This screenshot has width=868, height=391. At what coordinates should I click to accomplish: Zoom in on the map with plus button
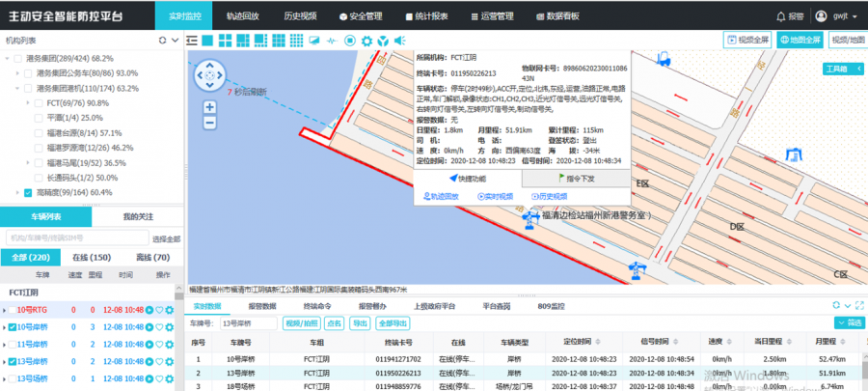point(209,106)
